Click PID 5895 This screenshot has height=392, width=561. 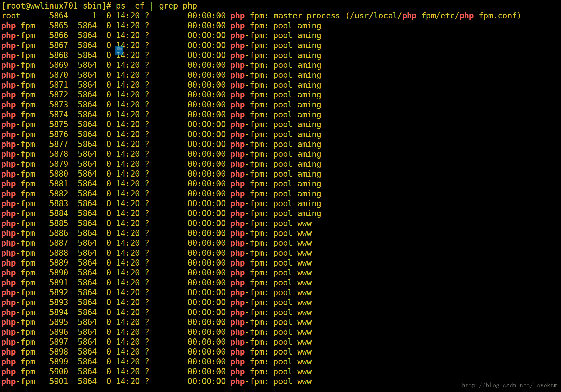59,322
